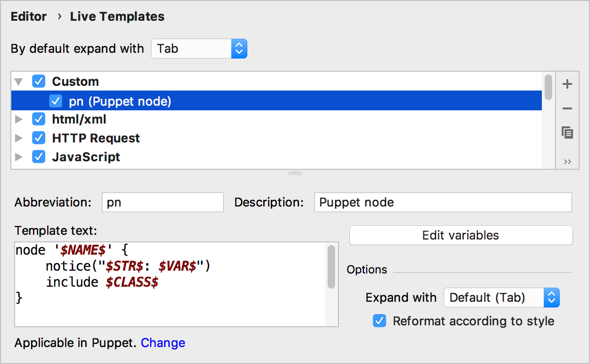The height and width of the screenshot is (364, 590).
Task: Add a new live template
Action: [x=567, y=84]
